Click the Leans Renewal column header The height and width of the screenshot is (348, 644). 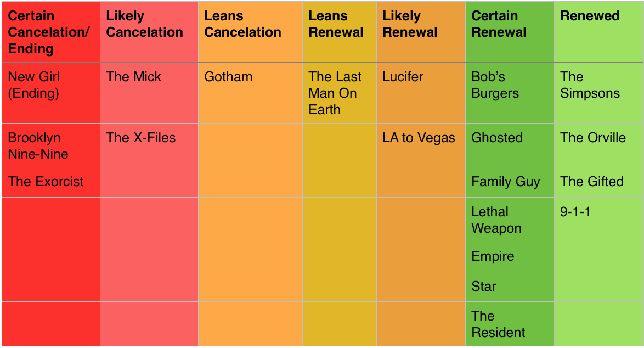339,32
